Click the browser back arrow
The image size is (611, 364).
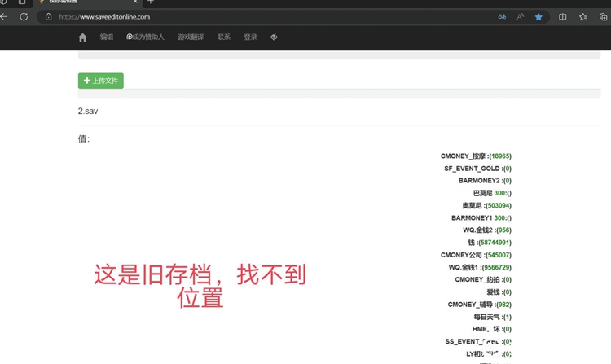(x=4, y=16)
